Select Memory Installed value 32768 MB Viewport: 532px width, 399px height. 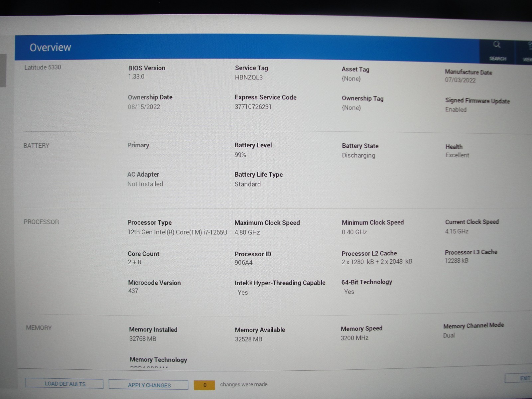(143, 339)
